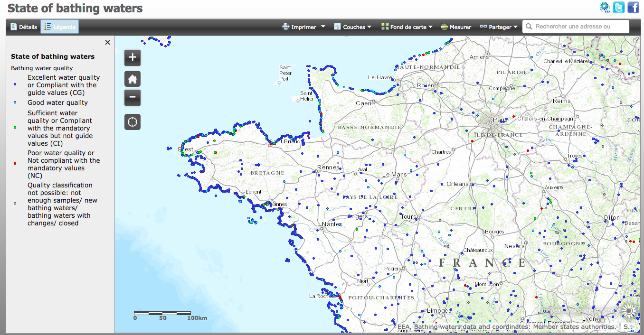Zoom in with the plus button

[133, 57]
